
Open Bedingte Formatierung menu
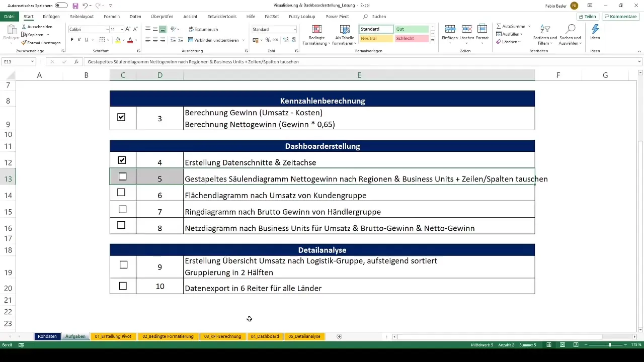(316, 35)
